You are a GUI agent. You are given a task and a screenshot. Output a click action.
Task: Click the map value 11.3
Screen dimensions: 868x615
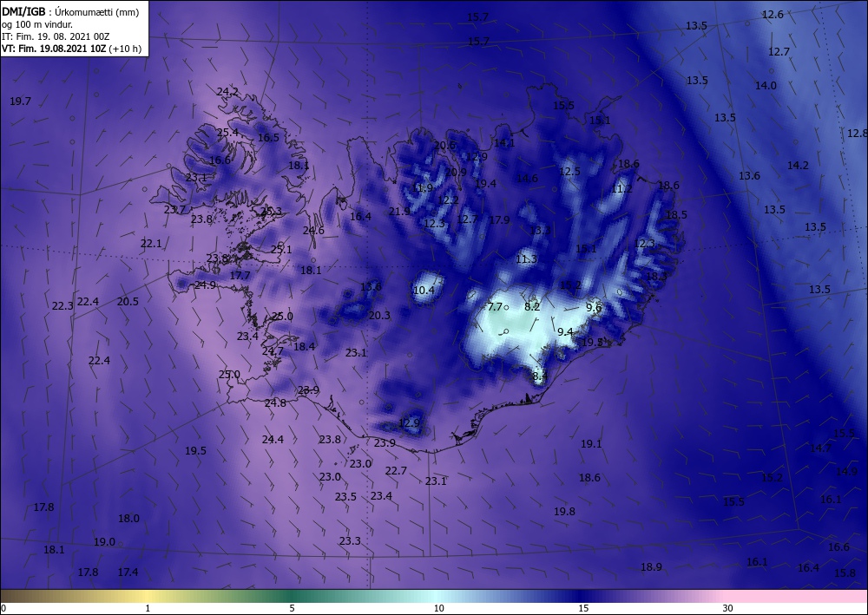point(527,258)
